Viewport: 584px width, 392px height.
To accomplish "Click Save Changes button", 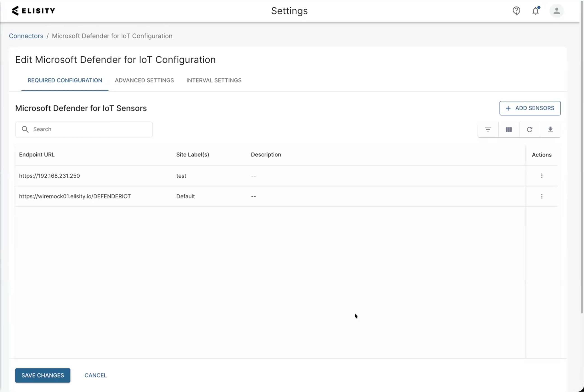I will [42, 375].
